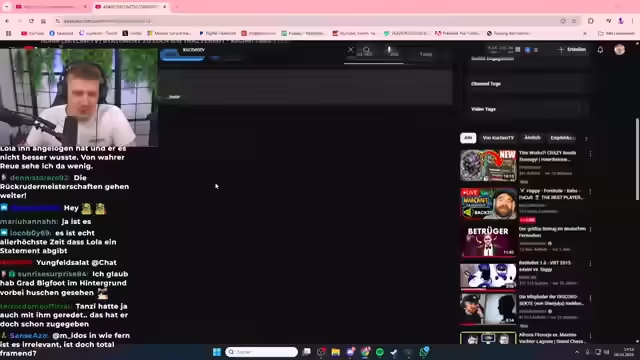640x360 pixels.
Task: Bookmark this page with the star icon
Action: coord(574,21)
